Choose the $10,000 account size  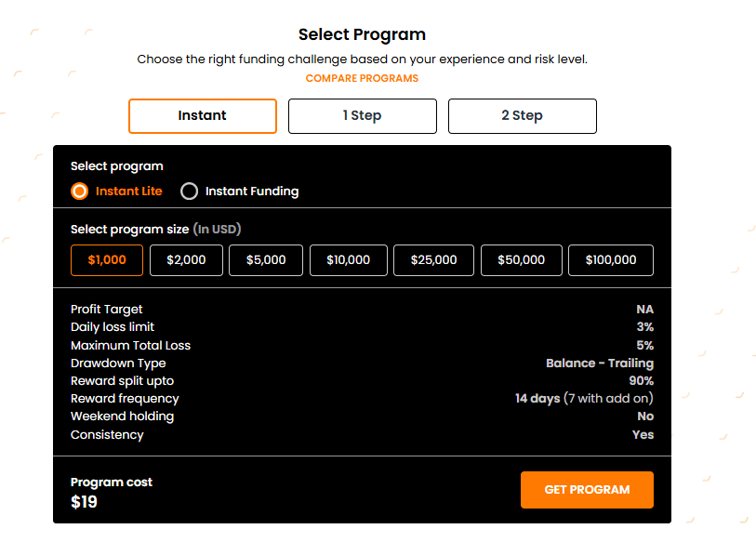coord(348,260)
